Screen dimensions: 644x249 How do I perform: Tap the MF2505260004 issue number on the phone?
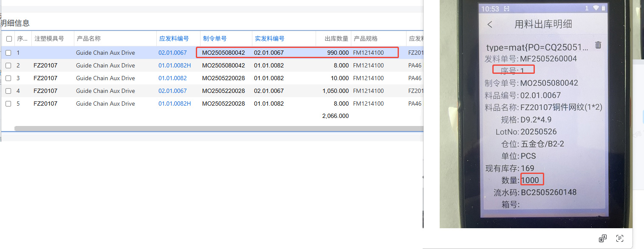point(549,59)
